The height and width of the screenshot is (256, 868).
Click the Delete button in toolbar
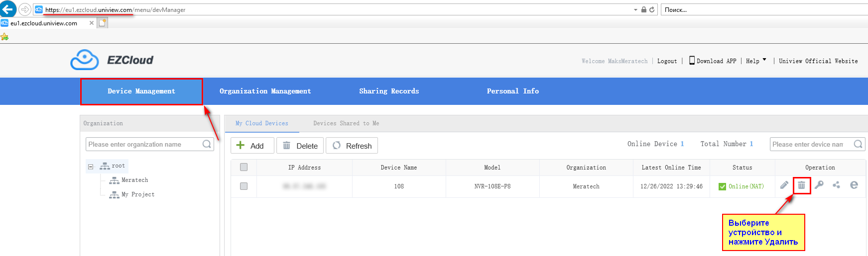(300, 146)
